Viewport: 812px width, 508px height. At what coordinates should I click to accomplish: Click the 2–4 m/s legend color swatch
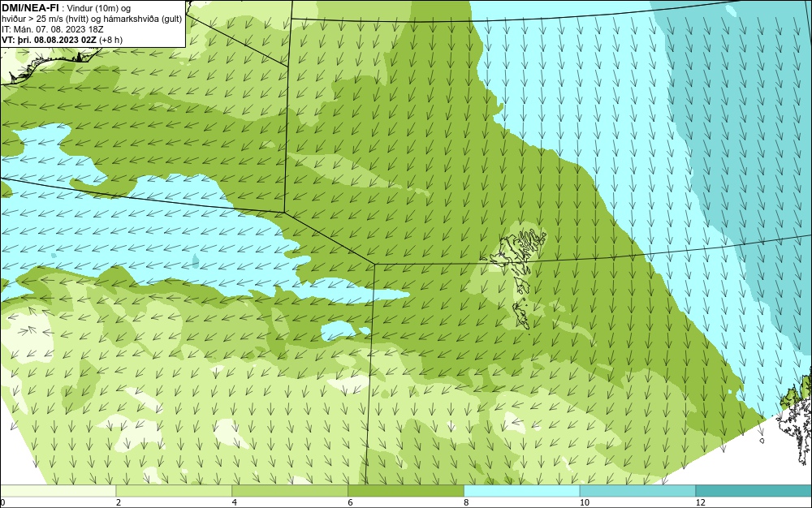(174, 491)
